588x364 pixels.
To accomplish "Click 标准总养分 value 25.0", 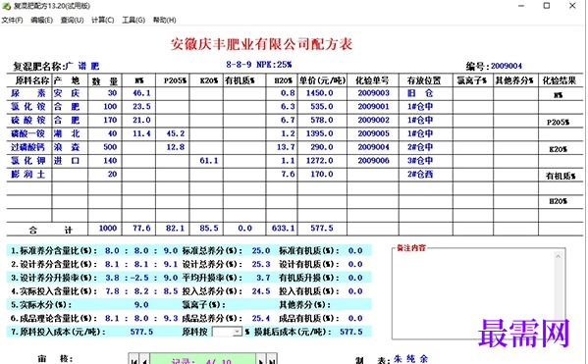I will click(261, 250).
